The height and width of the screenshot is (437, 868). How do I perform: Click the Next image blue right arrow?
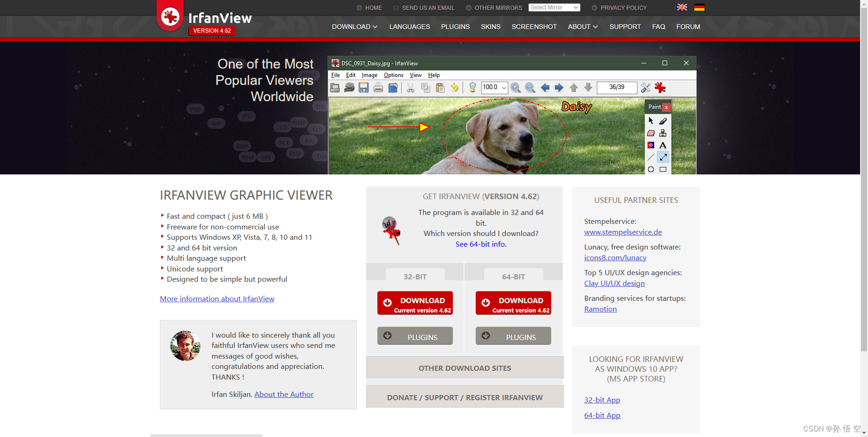click(559, 88)
